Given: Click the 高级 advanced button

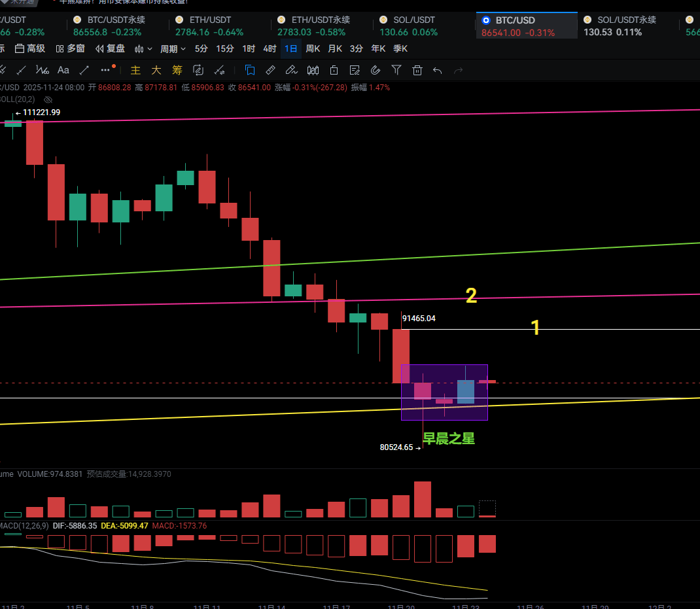Looking at the screenshot, I should tap(30, 48).
